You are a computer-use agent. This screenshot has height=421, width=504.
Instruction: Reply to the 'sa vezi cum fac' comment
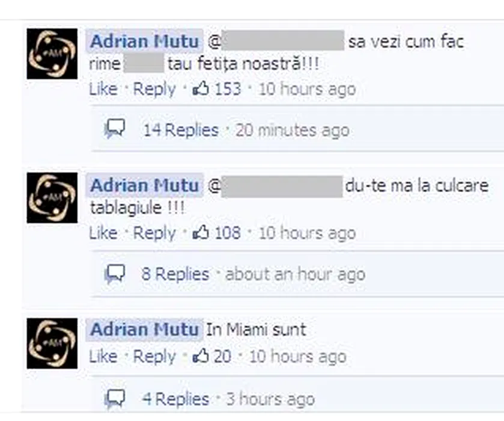point(154,89)
